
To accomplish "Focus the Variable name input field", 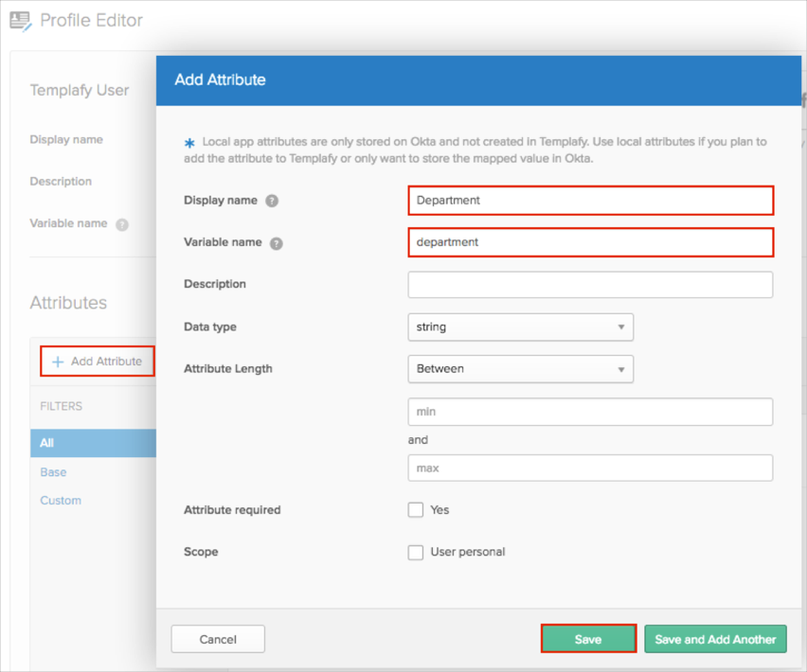I will pos(590,242).
